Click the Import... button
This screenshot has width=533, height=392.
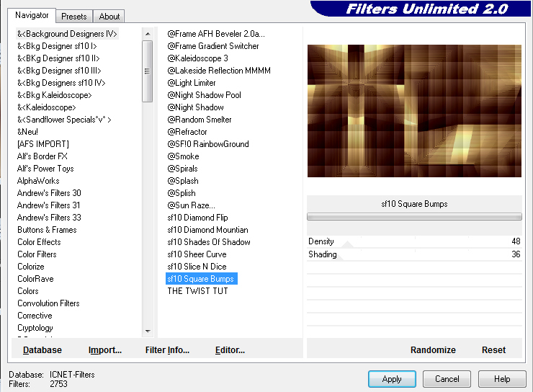click(105, 350)
